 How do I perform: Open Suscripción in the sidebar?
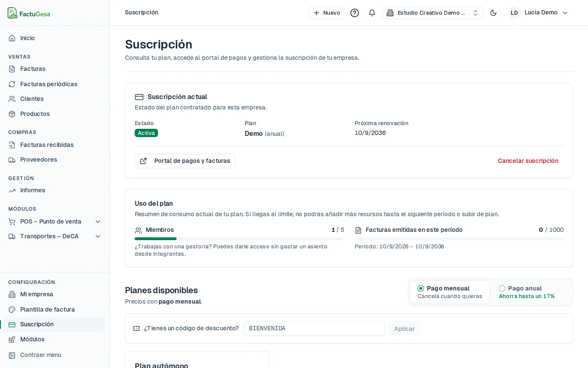[55, 324]
